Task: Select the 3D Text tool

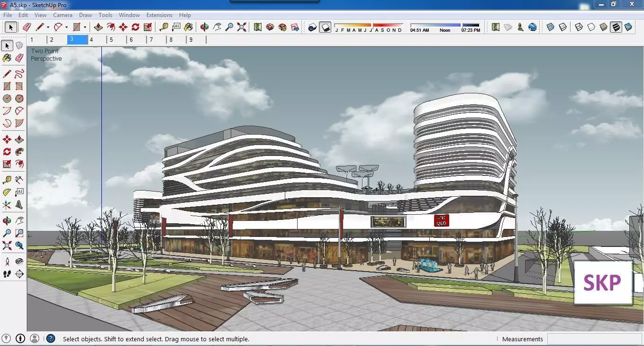Action: pyautogui.click(x=19, y=205)
